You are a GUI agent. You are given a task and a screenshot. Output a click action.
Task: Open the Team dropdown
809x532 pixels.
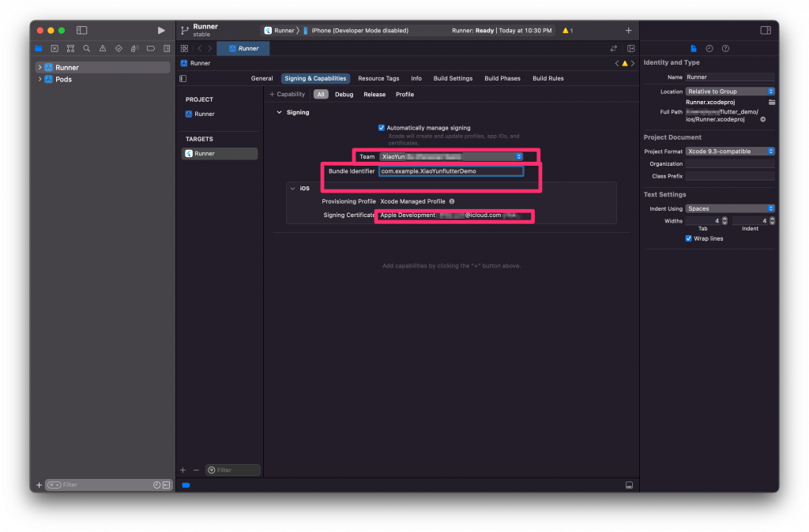451,157
